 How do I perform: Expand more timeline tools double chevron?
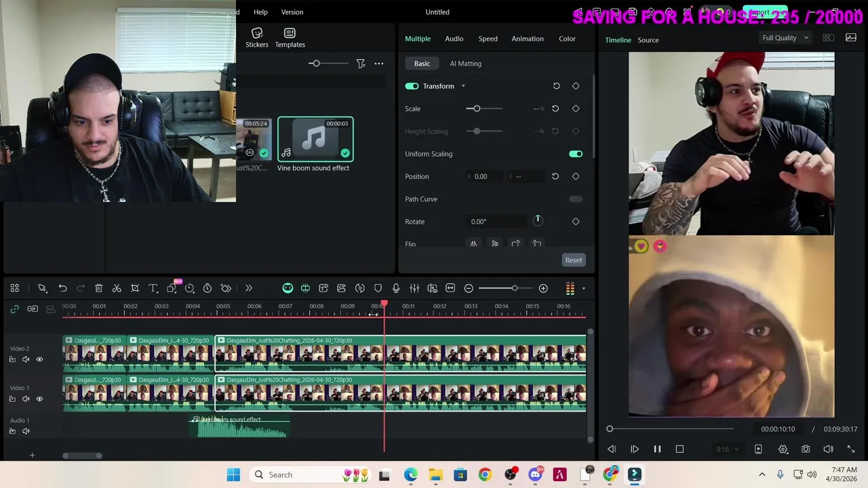[x=249, y=289]
